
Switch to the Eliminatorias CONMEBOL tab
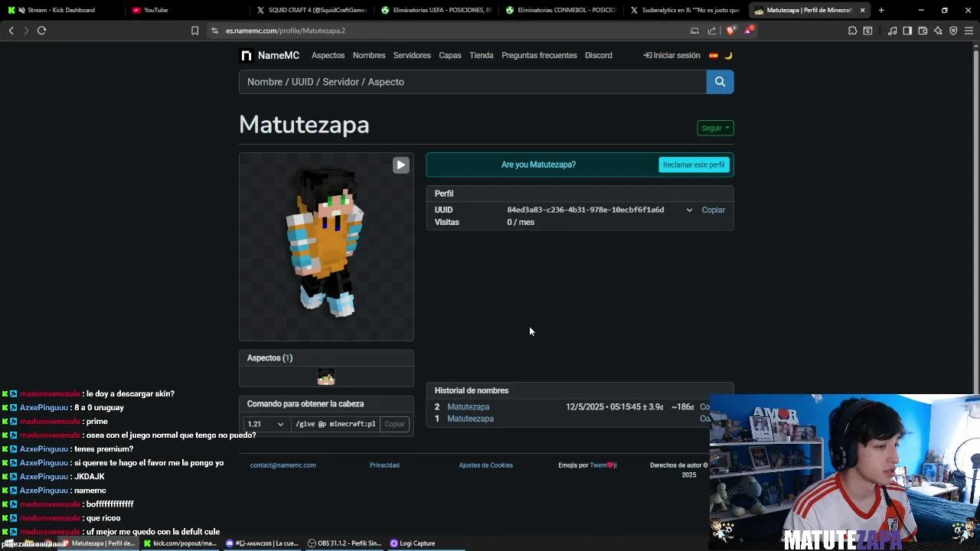(561, 10)
